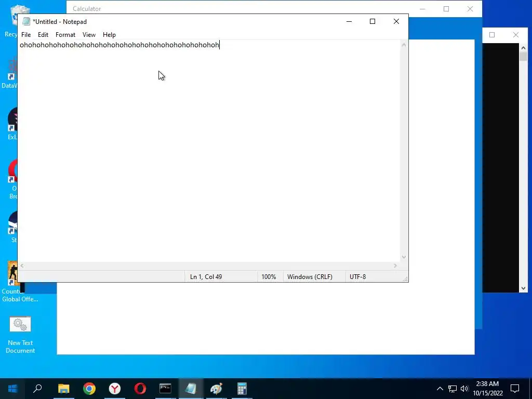
Task: Launch Yandex Browser from the taskbar
Action: click(x=115, y=389)
